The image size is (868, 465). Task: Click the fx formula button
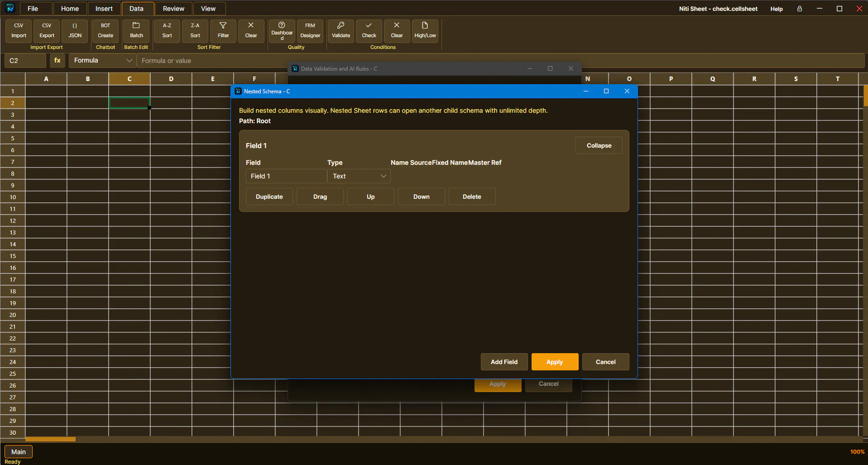[x=58, y=60]
